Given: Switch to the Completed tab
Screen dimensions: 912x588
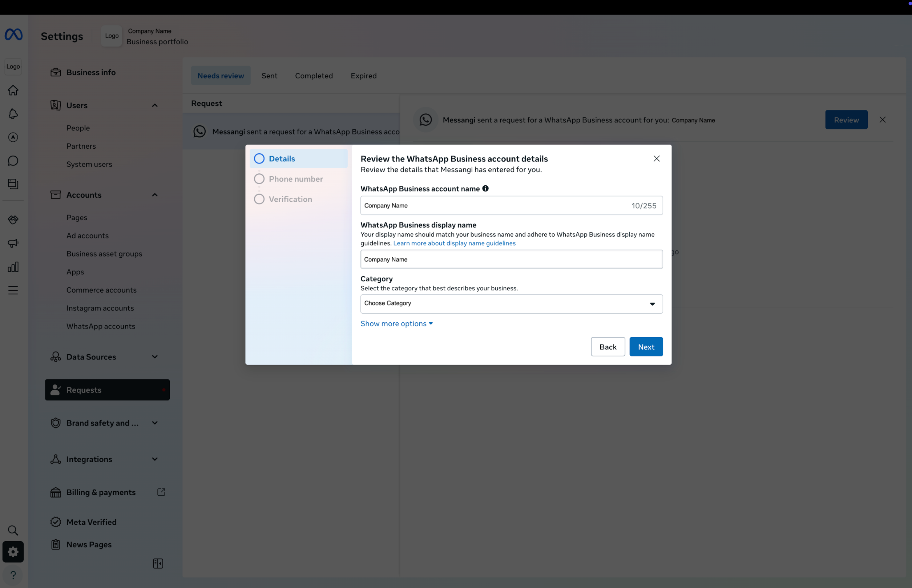Looking at the screenshot, I should [314, 76].
